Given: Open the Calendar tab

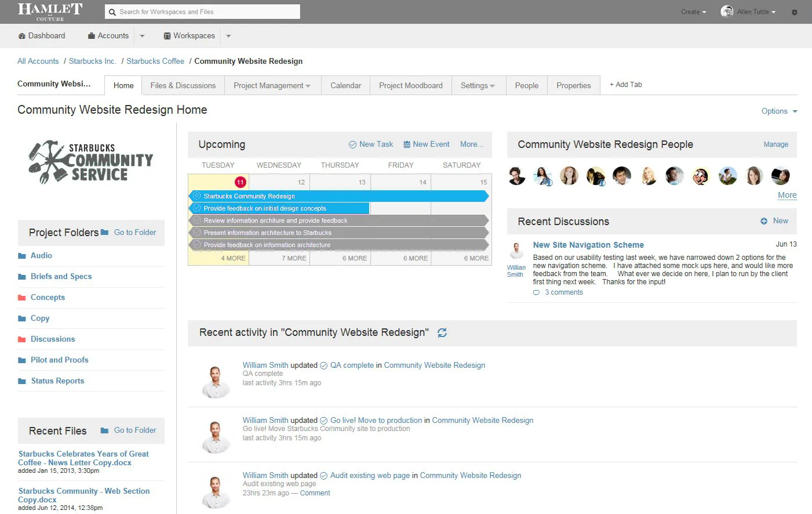Looking at the screenshot, I should pos(346,86).
